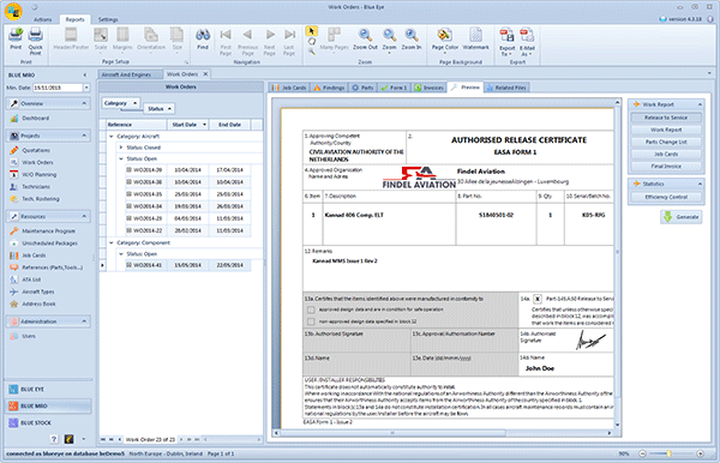Viewport: 720px width, 463px height.
Task: Click the Efficiency Control button
Action: [x=666, y=197]
